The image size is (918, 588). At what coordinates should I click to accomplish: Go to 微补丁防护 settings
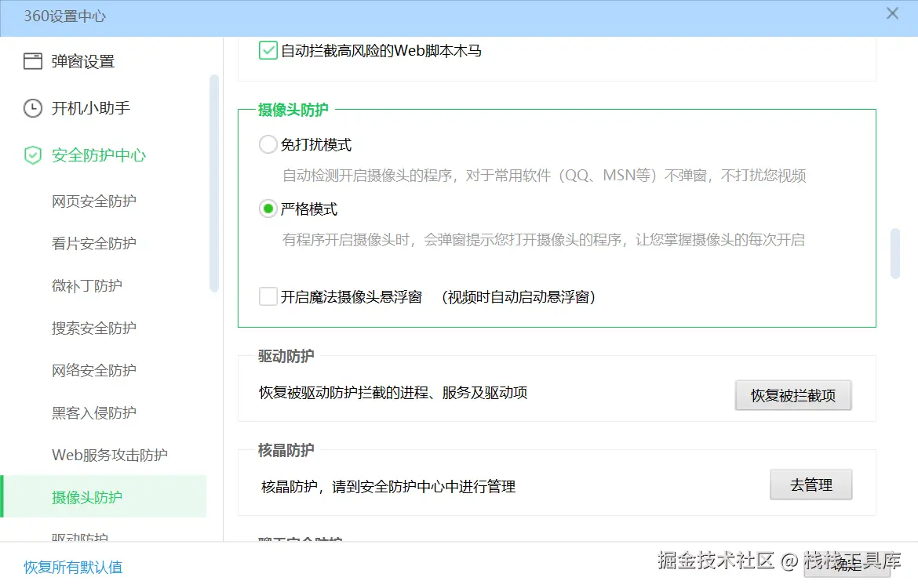(x=87, y=285)
